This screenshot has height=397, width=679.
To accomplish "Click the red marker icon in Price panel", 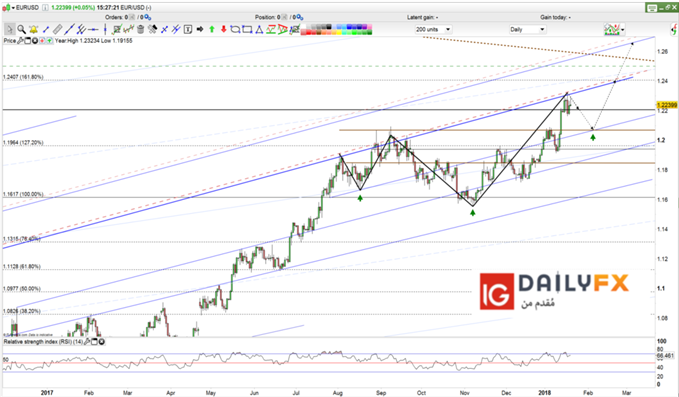I will coord(42,41).
